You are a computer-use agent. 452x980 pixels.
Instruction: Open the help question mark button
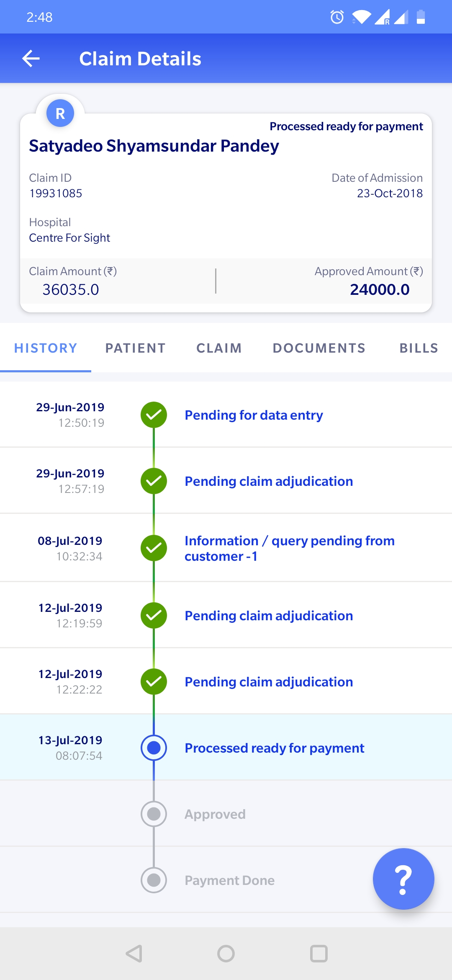click(x=403, y=879)
